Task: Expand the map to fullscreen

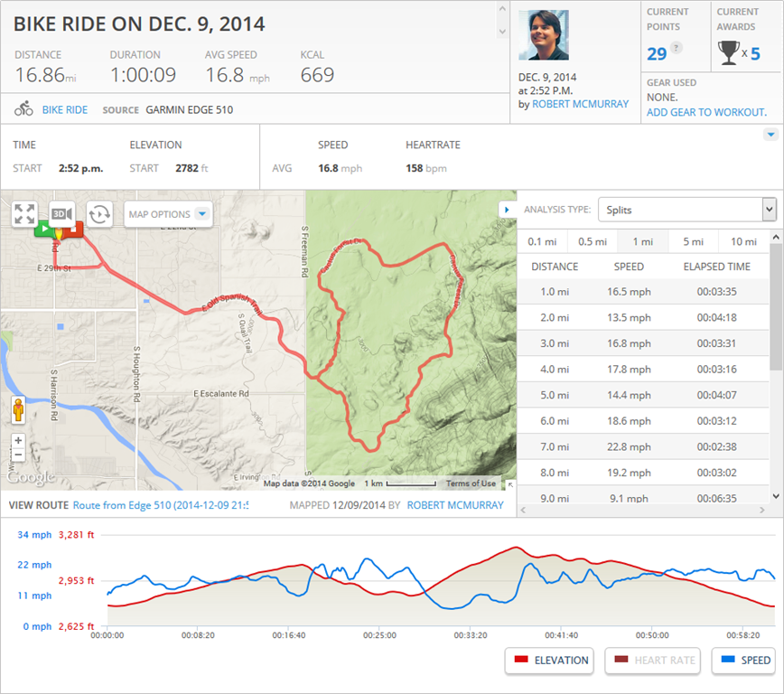Action: [24, 214]
